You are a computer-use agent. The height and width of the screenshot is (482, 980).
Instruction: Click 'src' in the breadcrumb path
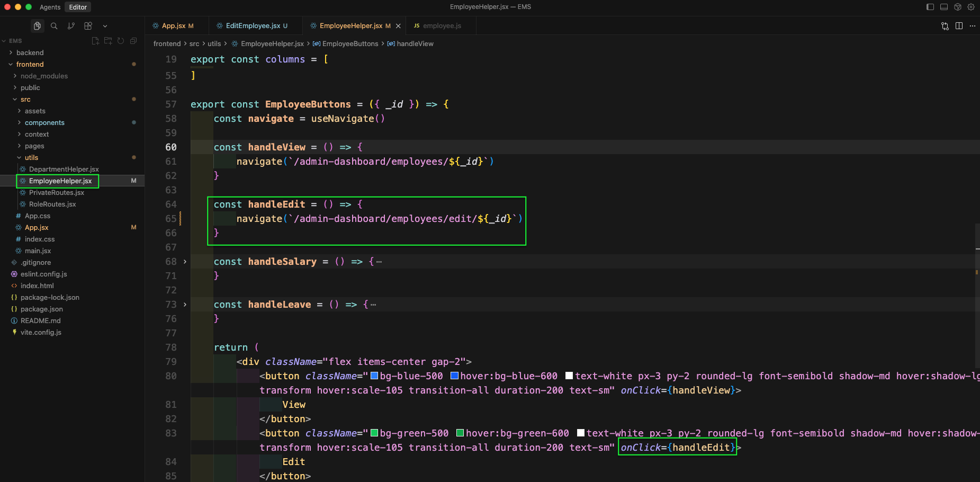click(x=194, y=44)
